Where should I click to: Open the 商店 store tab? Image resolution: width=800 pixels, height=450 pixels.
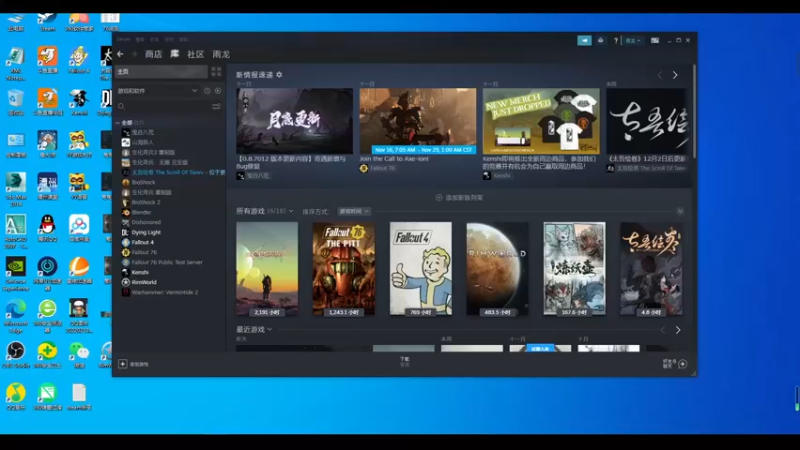(153, 54)
